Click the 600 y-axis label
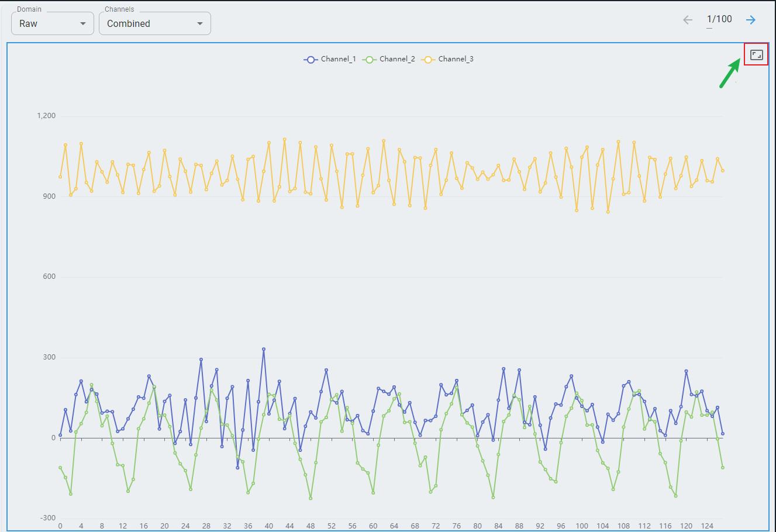 point(49,277)
